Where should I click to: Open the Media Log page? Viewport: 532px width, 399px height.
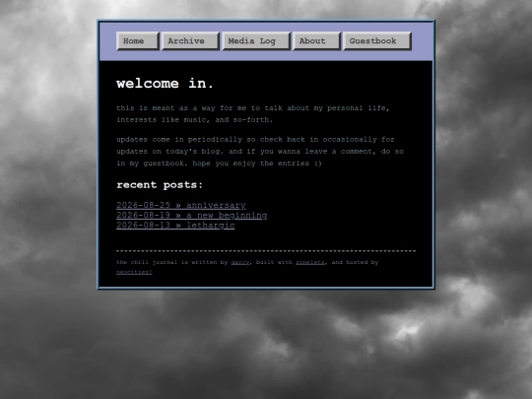pyautogui.click(x=256, y=41)
